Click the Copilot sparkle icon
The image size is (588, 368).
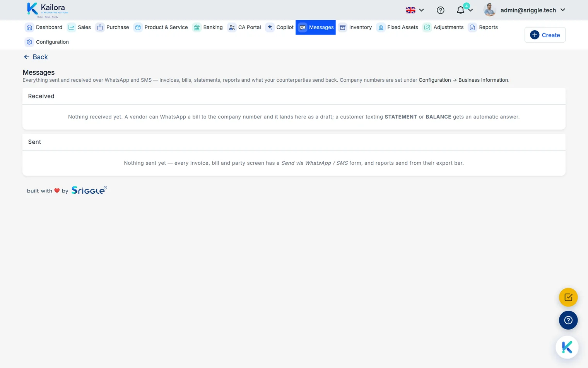[x=270, y=28]
